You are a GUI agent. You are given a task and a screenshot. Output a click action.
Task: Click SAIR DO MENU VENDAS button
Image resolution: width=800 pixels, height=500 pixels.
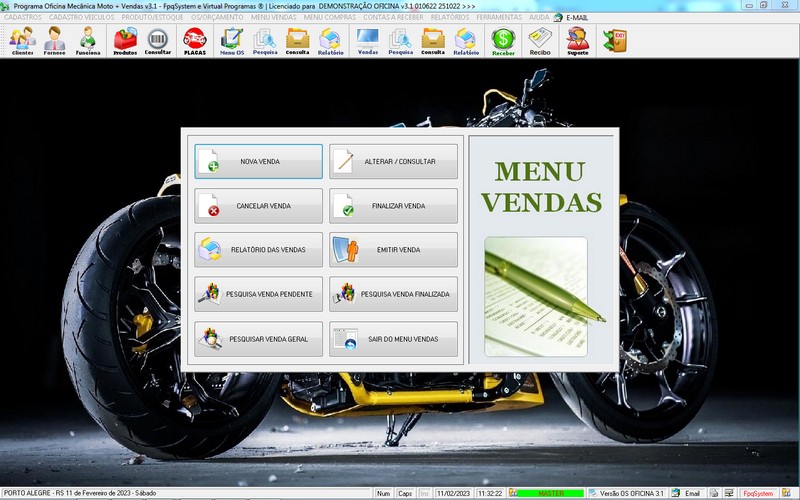[x=393, y=339]
